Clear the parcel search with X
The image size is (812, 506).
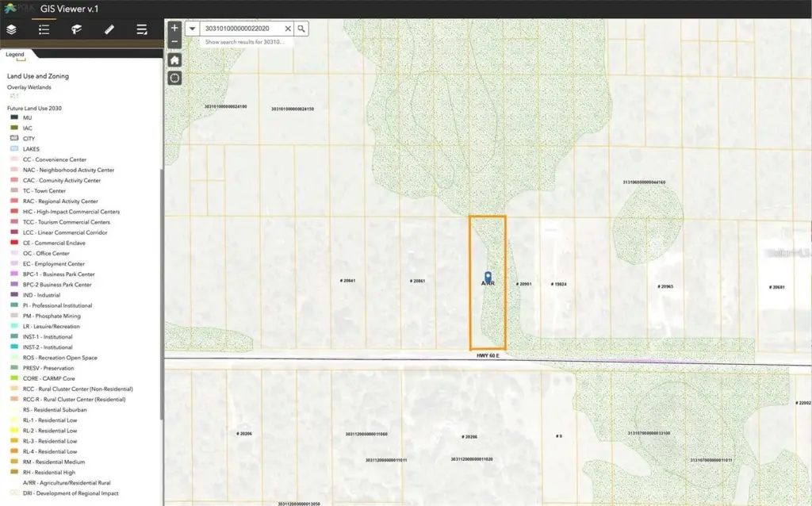[288, 29]
